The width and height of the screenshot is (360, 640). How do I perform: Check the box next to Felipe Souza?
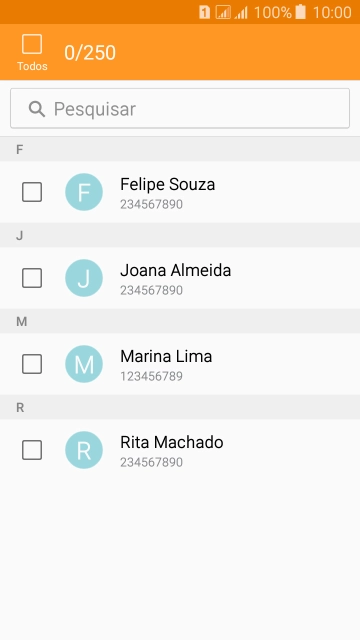click(32, 192)
